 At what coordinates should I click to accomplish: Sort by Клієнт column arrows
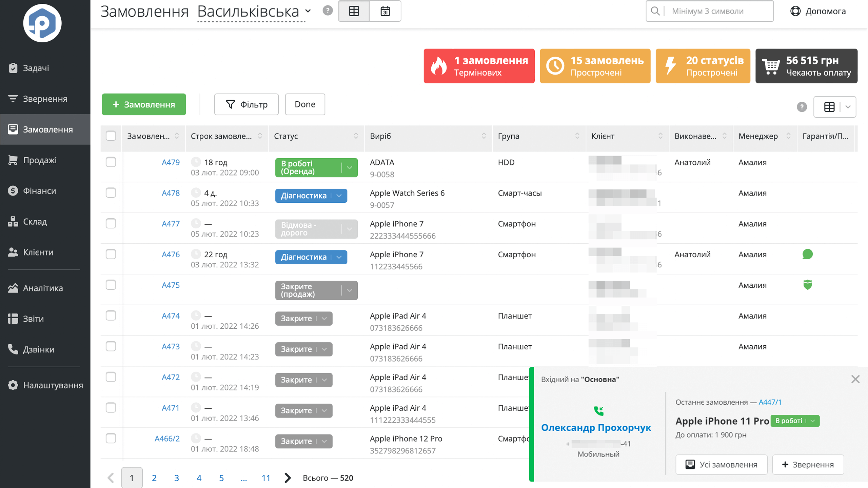660,136
